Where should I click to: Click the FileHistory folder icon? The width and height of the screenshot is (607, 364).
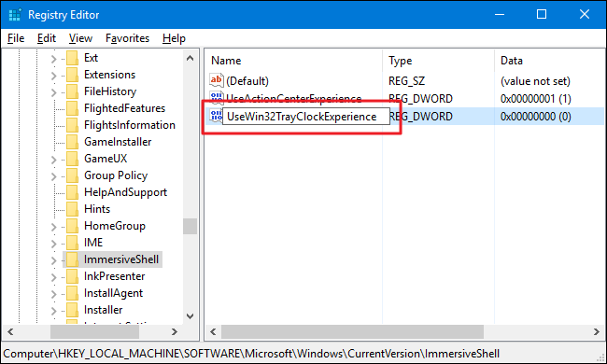tap(73, 91)
